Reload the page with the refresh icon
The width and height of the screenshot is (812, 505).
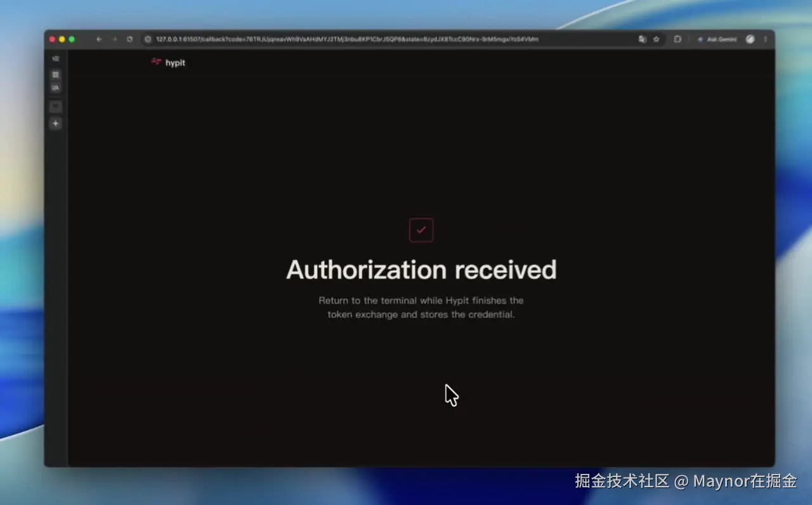(129, 39)
